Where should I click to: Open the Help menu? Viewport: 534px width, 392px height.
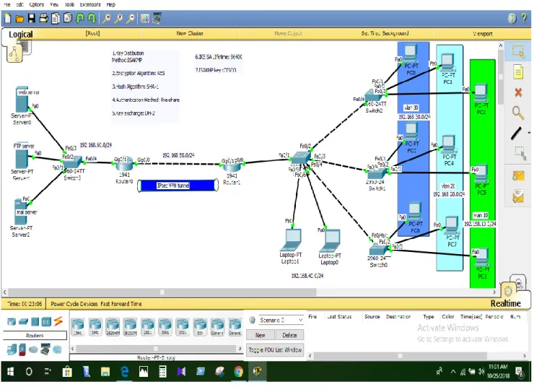[x=110, y=4]
